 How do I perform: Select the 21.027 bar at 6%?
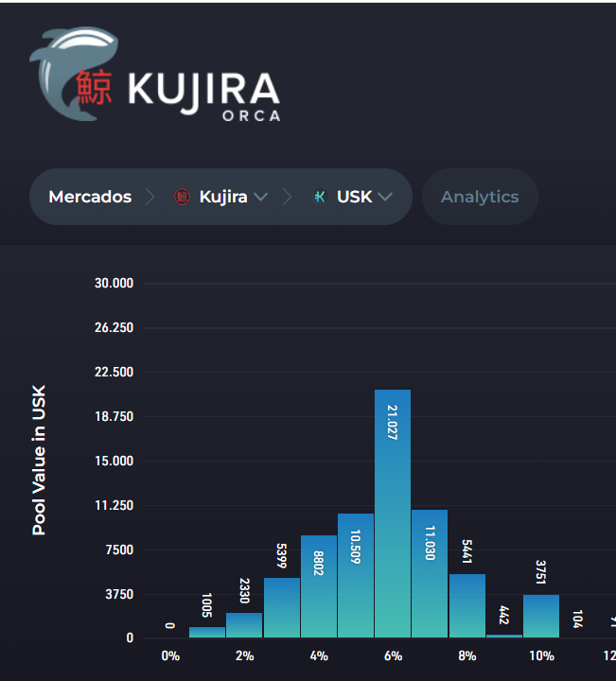(x=393, y=514)
